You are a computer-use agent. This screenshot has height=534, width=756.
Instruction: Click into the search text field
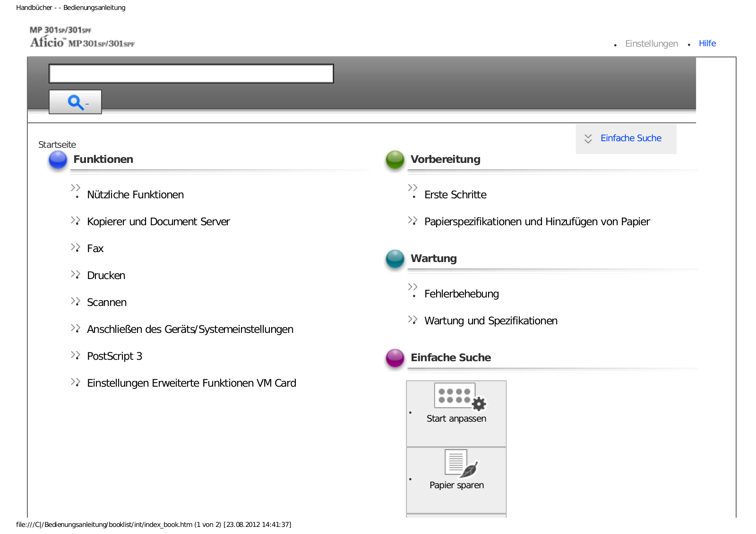pos(191,74)
